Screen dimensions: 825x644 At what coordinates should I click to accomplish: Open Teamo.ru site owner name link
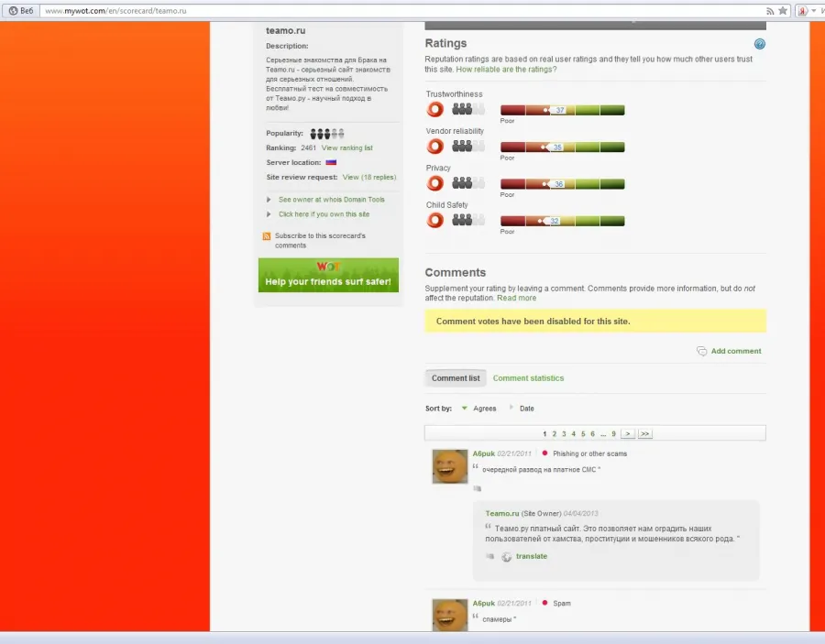(x=502, y=514)
